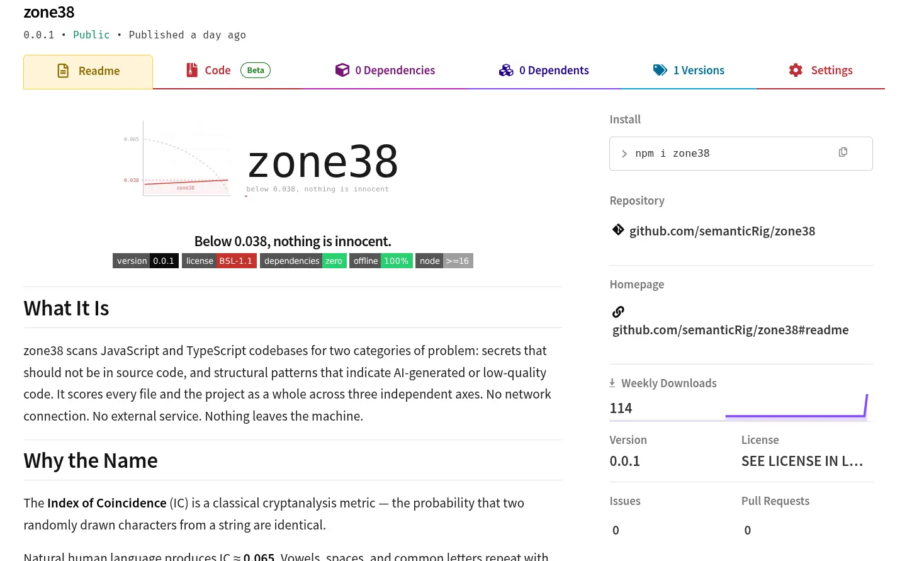
Task: Go to the Settings tab
Action: click(821, 71)
